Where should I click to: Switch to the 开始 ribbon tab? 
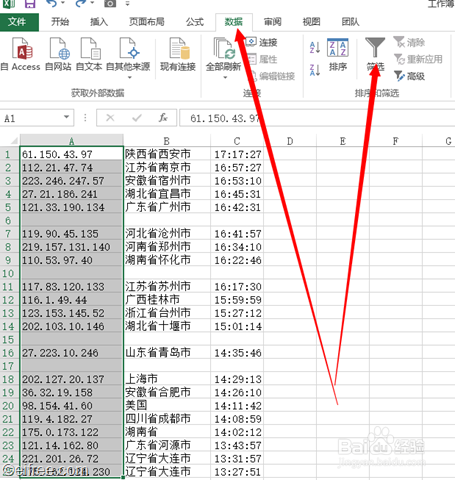coord(60,22)
